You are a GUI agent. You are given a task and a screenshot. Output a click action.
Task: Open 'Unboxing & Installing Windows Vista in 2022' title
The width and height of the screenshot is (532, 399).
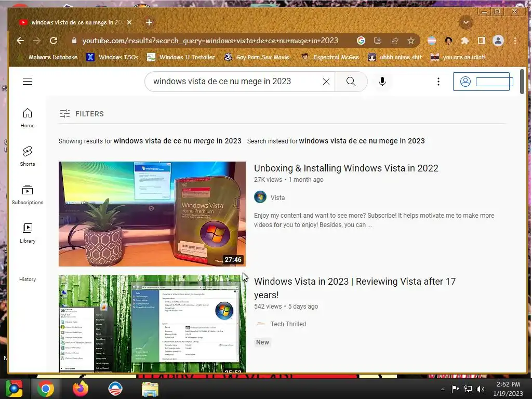[346, 168]
